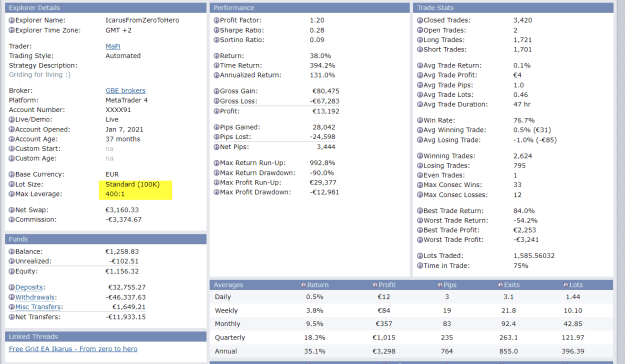The width and height of the screenshot is (625, 364).
Task: Click the -€46,337.63 withdrawals value
Action: point(126,297)
